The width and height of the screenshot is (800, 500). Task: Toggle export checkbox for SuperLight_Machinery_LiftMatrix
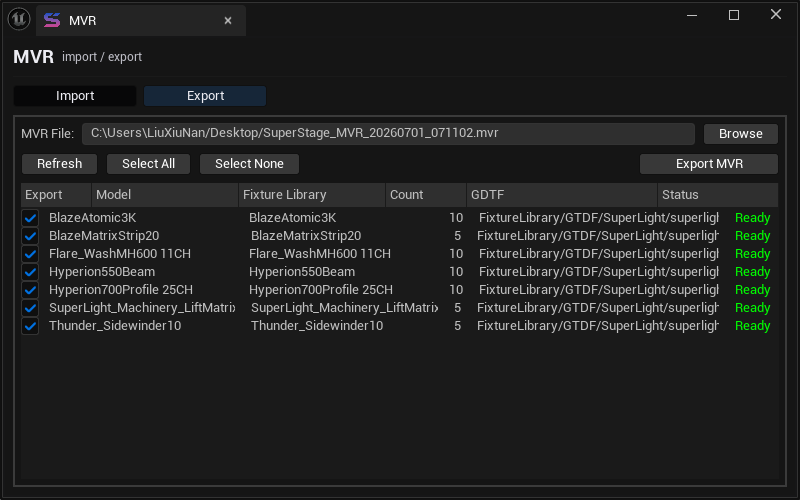30,308
